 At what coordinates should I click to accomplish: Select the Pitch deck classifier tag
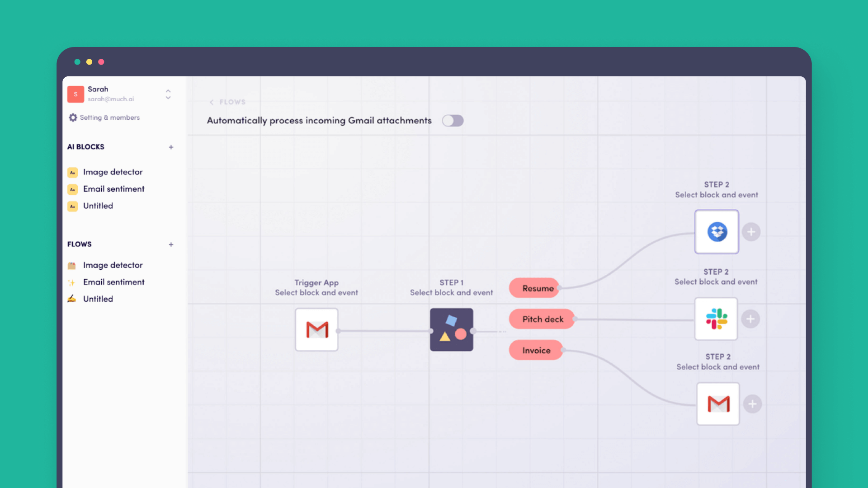[x=541, y=319]
